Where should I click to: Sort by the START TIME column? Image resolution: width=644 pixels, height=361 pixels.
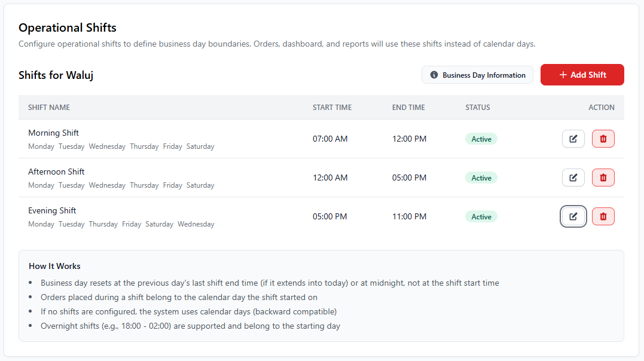pyautogui.click(x=332, y=107)
